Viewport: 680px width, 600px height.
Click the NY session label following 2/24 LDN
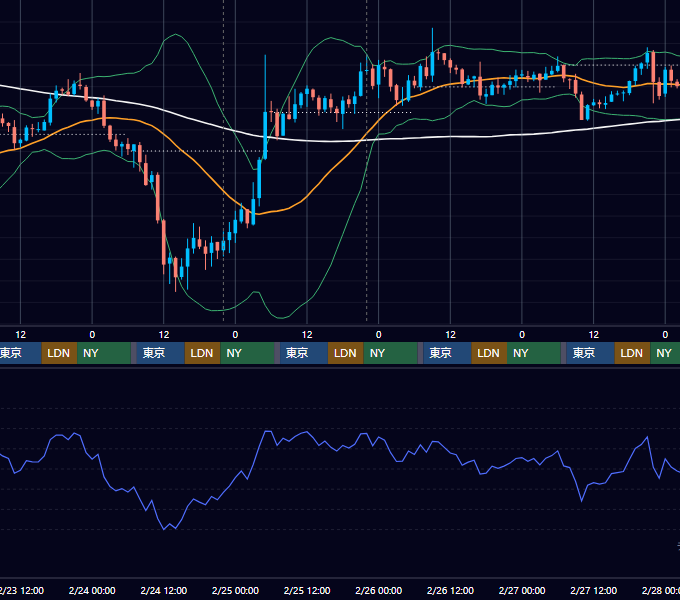(x=247, y=353)
